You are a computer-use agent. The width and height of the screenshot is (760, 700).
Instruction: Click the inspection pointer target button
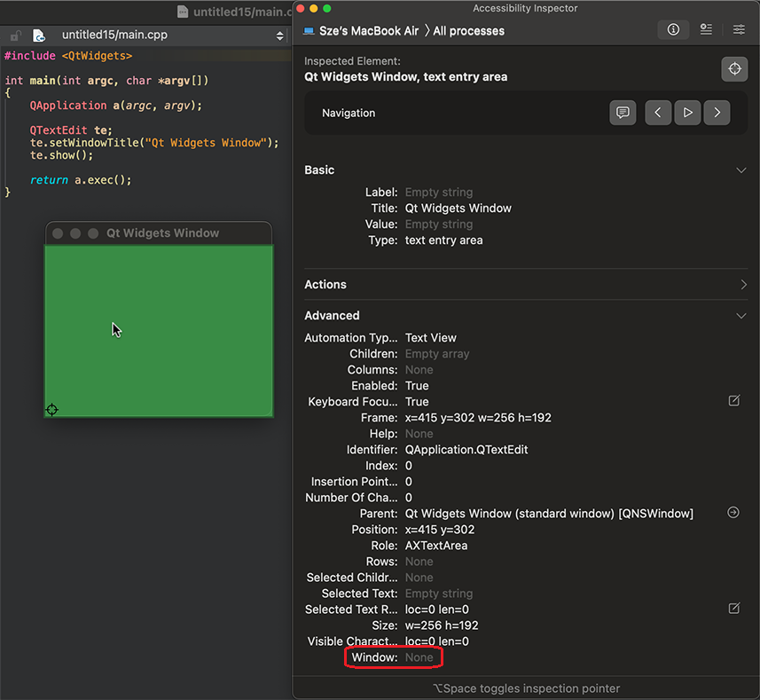[734, 69]
